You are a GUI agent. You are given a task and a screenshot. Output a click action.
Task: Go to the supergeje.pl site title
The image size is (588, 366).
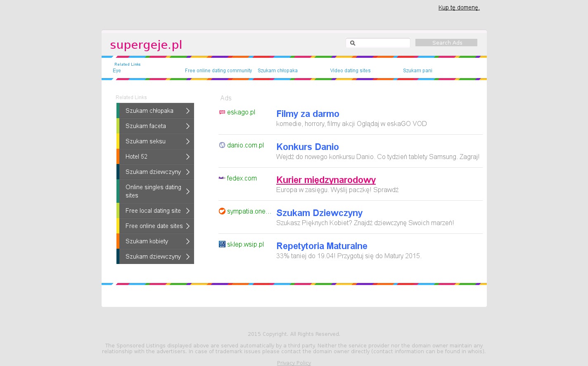pyautogui.click(x=146, y=45)
